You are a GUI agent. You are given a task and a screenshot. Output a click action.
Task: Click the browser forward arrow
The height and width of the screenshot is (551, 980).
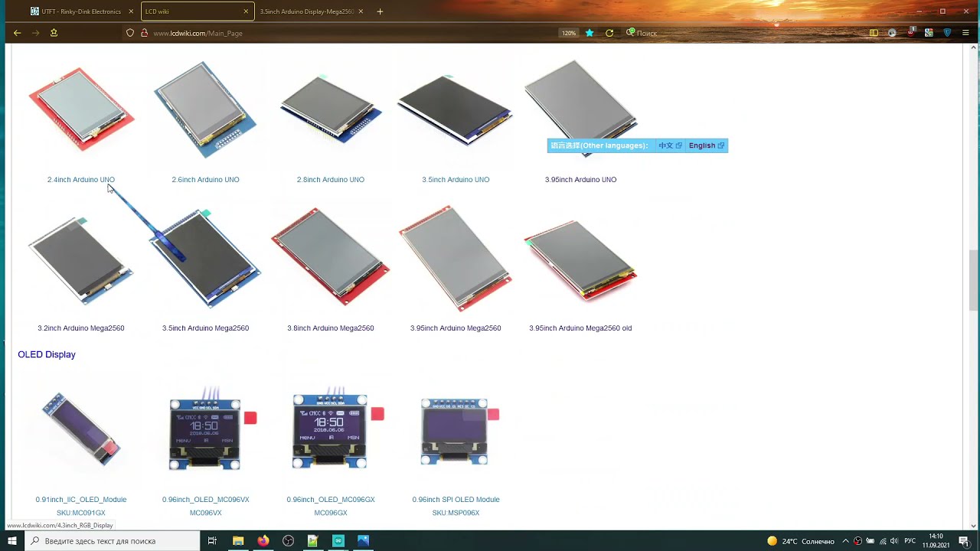(35, 33)
